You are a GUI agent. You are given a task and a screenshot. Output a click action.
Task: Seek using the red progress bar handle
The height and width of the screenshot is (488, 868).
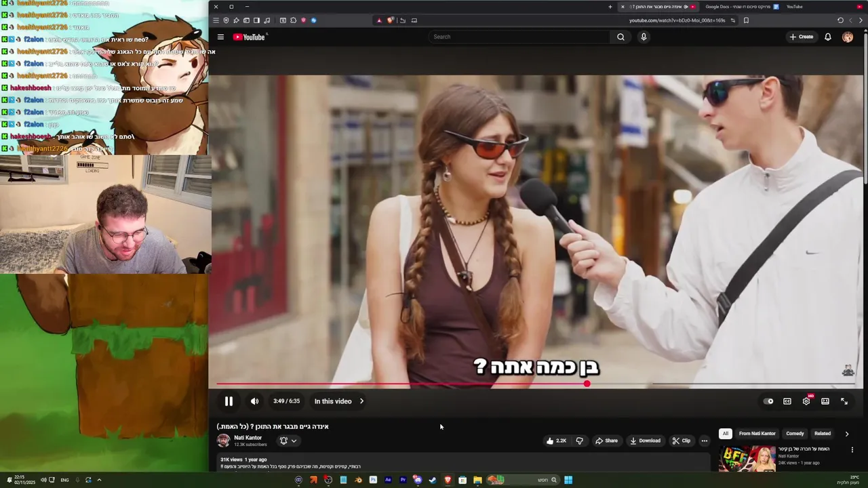[x=587, y=384]
